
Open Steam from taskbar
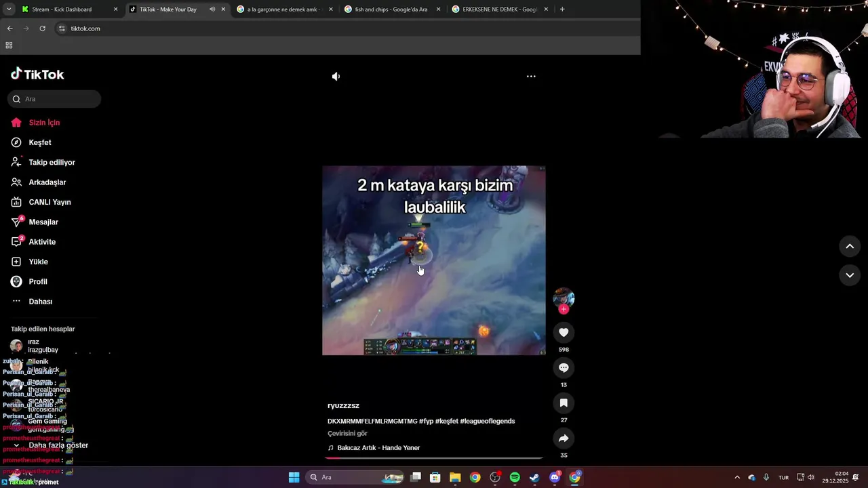(534, 477)
